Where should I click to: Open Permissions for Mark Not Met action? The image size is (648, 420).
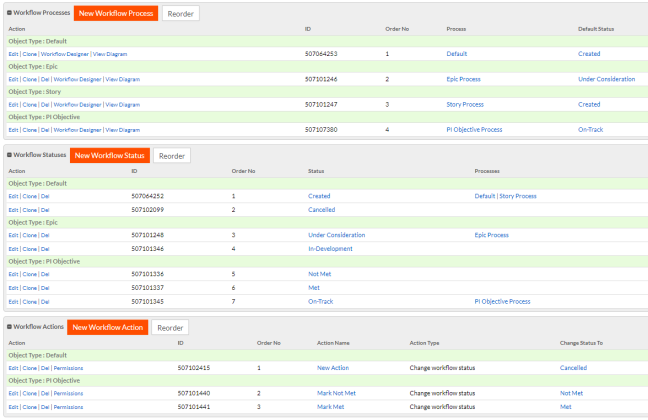tap(68, 394)
